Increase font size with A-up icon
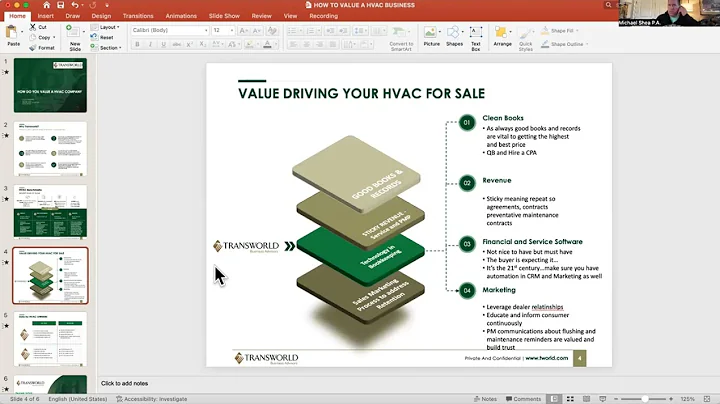Viewport: 720px width, 404px height. [244, 30]
